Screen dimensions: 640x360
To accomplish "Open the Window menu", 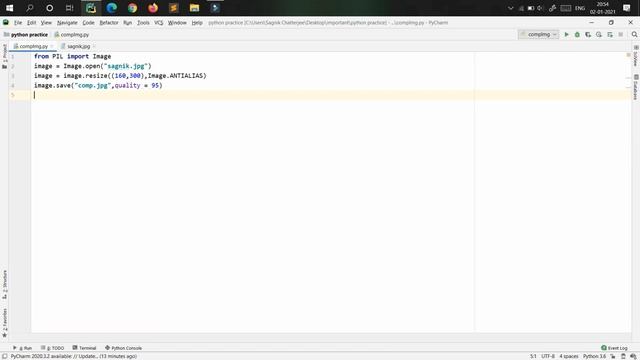I will (177, 23).
